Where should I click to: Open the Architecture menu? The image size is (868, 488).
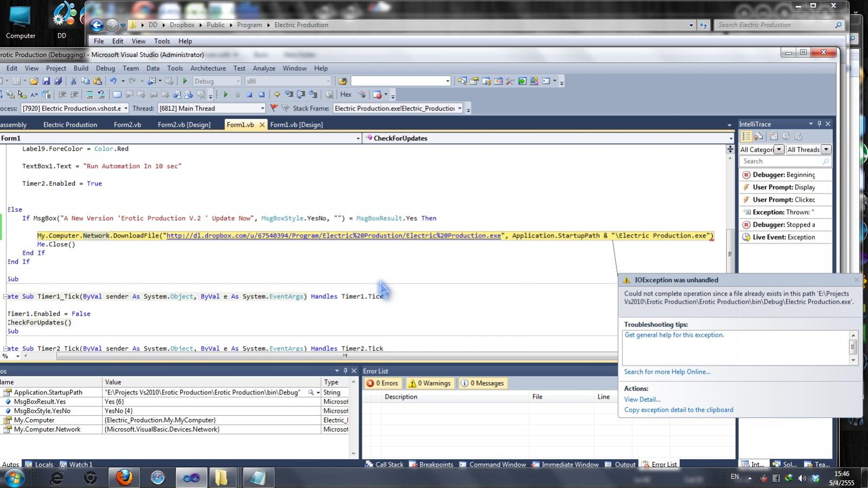(x=208, y=68)
